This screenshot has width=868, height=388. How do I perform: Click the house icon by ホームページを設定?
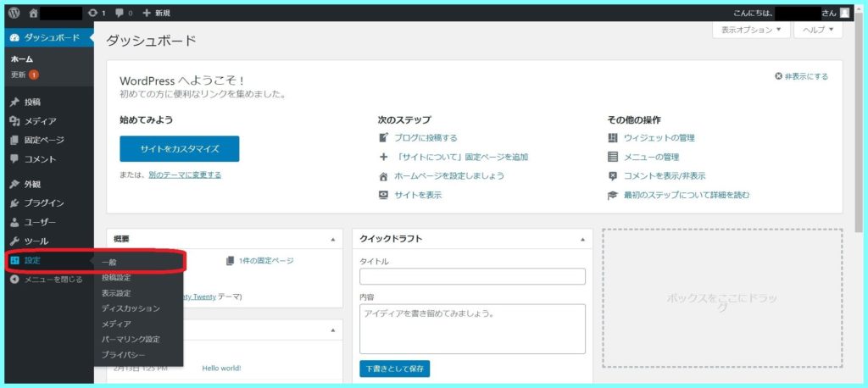[383, 176]
